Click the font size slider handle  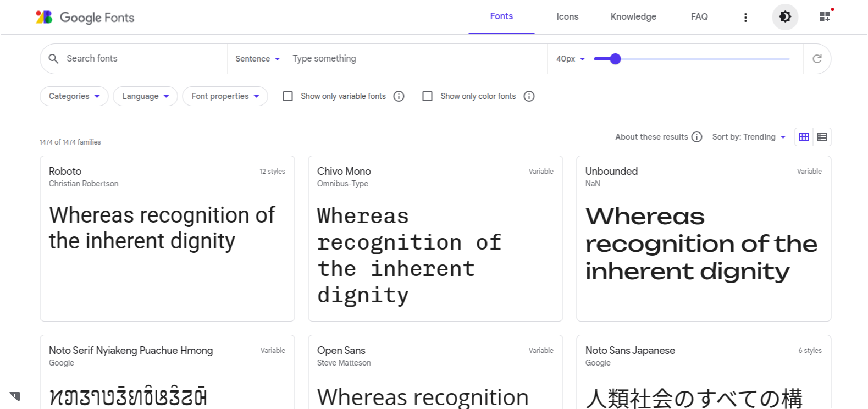pyautogui.click(x=615, y=59)
